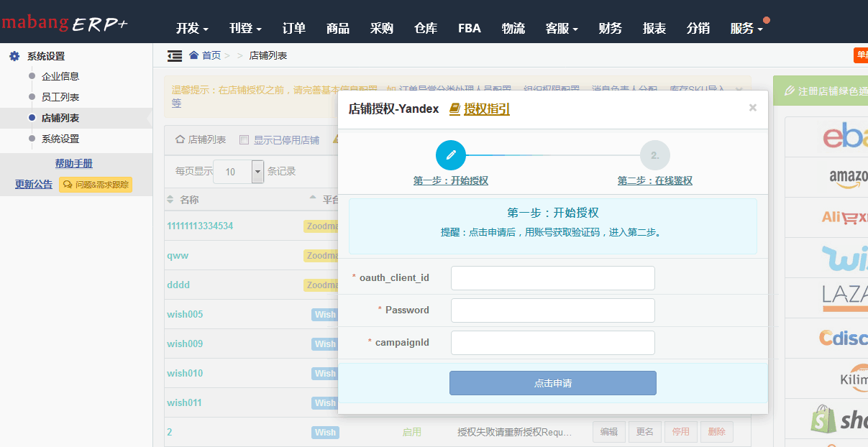
Task: Select 店铺列表 in the sidebar
Action: pyautogui.click(x=60, y=118)
